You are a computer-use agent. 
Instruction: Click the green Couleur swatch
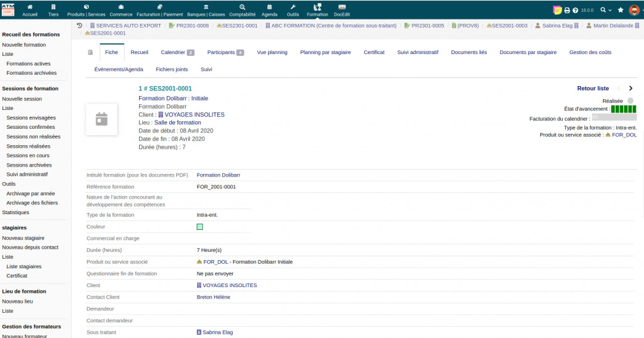pos(200,227)
